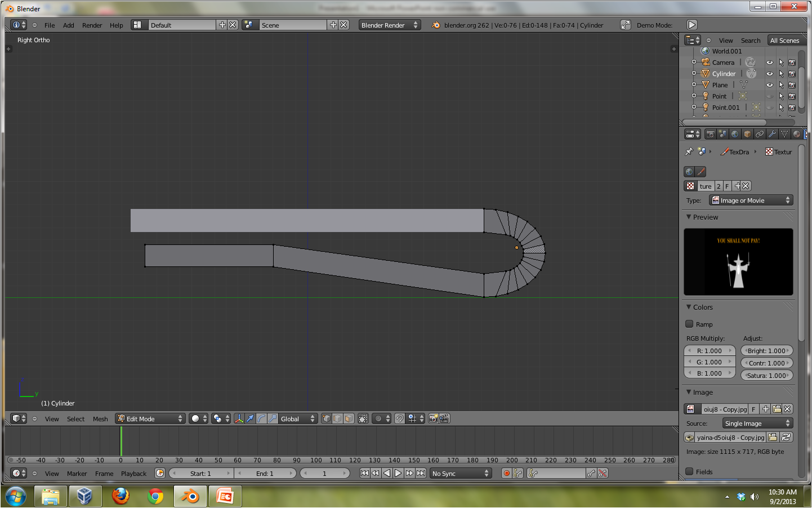Play animation forward button
This screenshot has width=812, height=508.
point(398,473)
